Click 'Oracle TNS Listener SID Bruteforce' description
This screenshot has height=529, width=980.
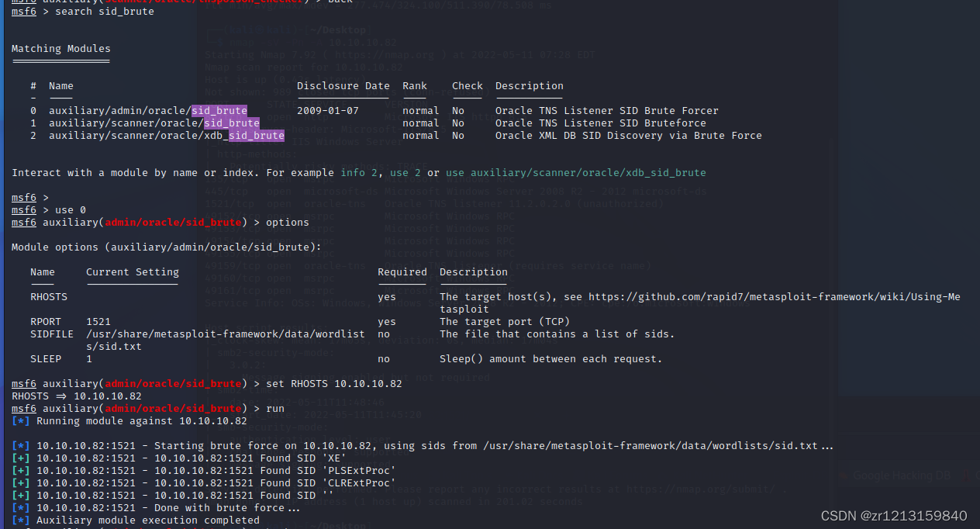[601, 123]
